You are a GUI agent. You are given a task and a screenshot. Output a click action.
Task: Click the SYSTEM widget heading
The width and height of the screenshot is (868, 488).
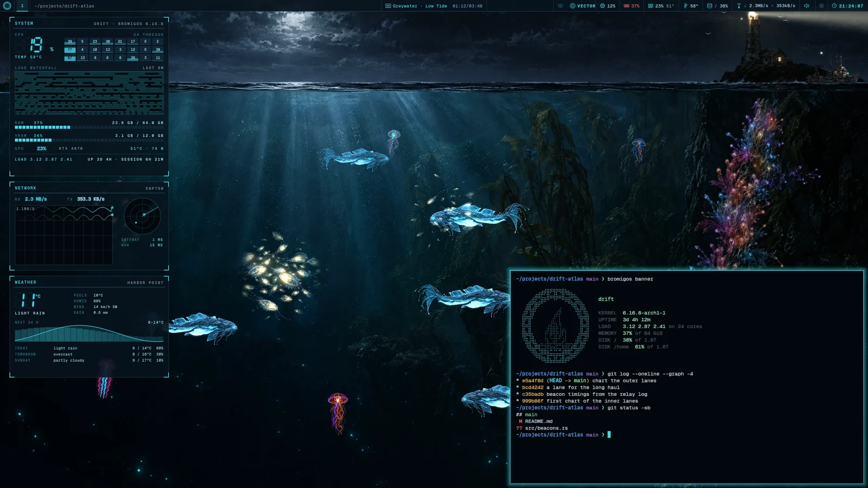24,23
